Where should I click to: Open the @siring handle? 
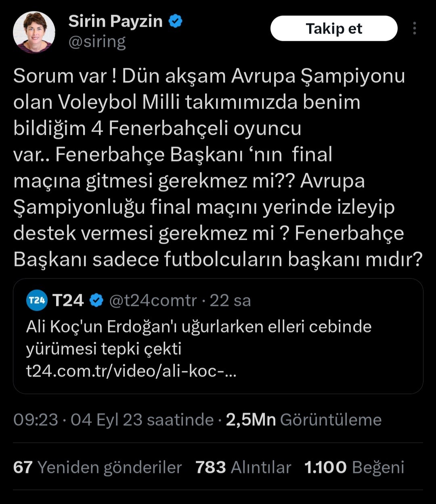coord(97,42)
